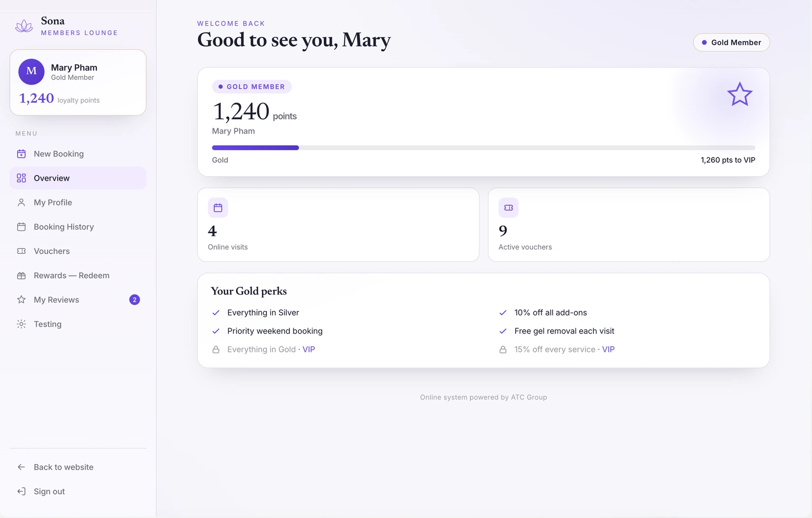The height and width of the screenshot is (518, 812).
Task: Click the Booking History calendar icon
Action: (21, 227)
